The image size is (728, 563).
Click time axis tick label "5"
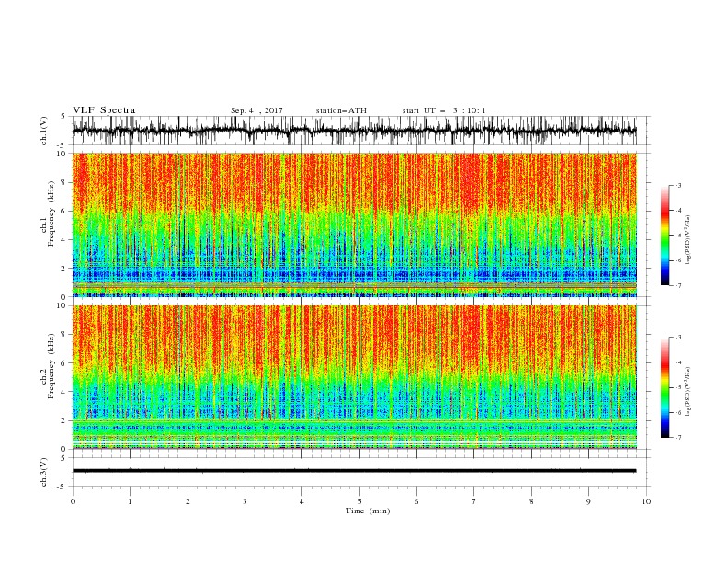pos(359,501)
